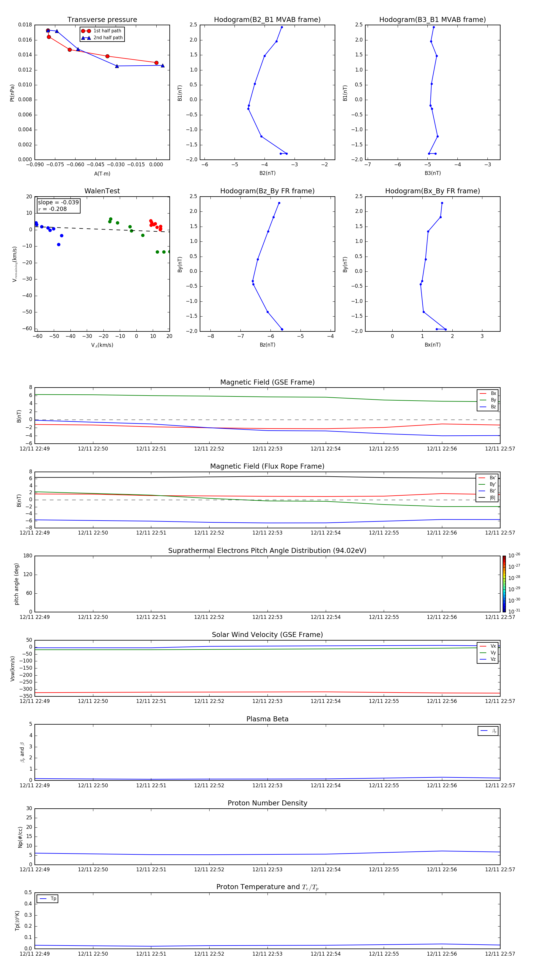Click the "V_A(km/s)" x-axis label
This screenshot has width=535, height=980.
coord(102,345)
